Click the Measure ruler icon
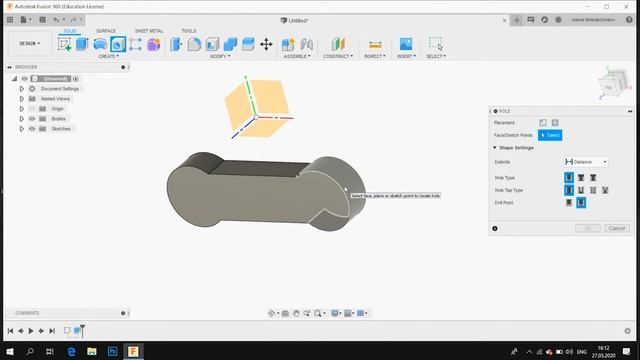Viewport: 640px width, 360px height. point(375,44)
